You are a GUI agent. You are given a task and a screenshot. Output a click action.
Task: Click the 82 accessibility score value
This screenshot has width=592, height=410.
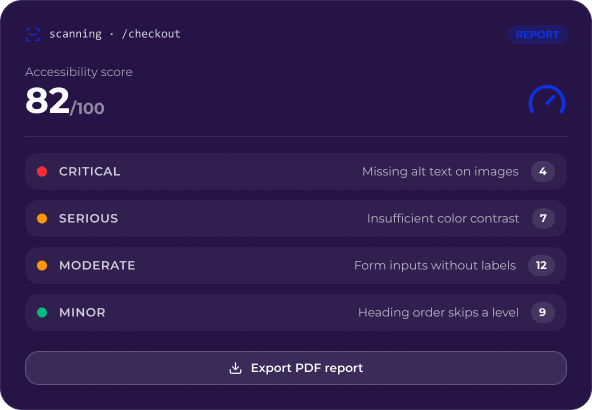(x=48, y=101)
